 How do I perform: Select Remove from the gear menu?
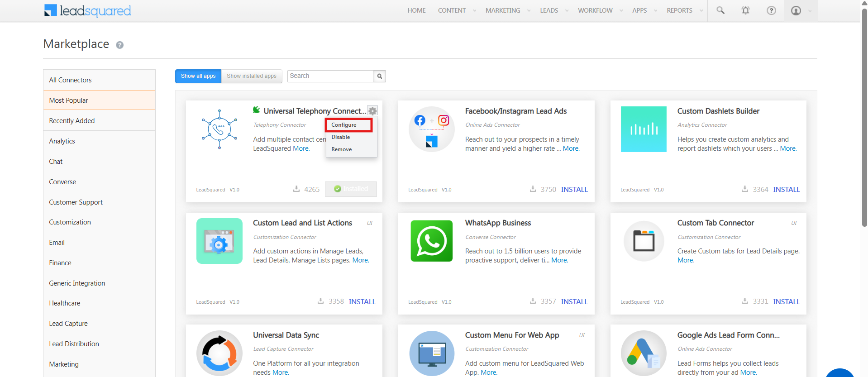coord(342,149)
